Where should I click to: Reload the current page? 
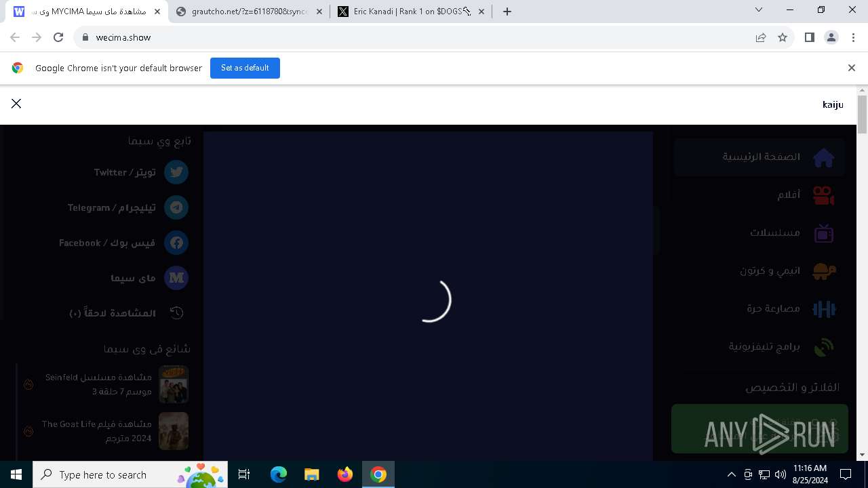coord(58,38)
